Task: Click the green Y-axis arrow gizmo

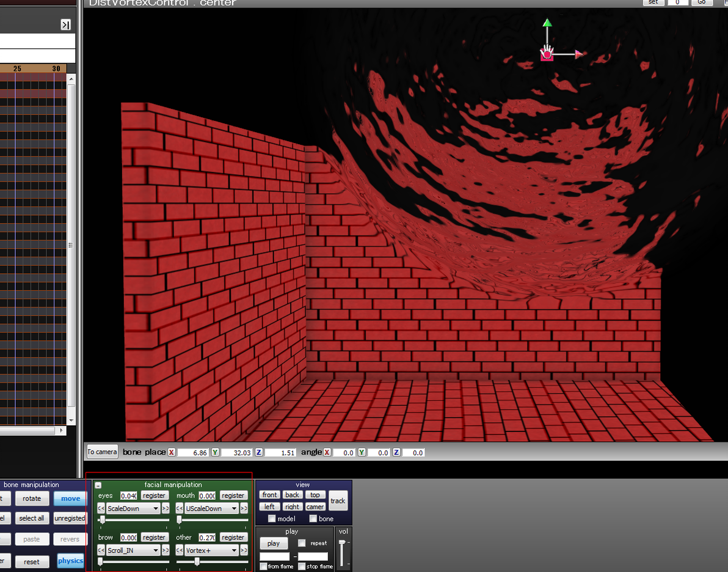Action: tap(547, 23)
